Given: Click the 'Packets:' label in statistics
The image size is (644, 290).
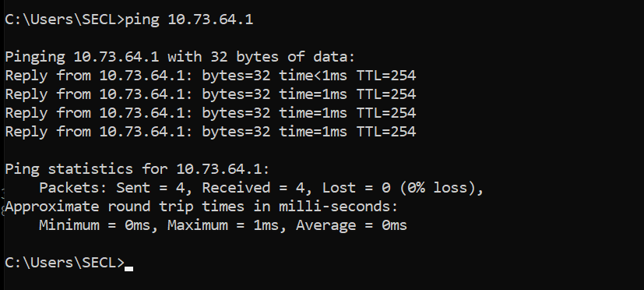Looking at the screenshot, I should coord(73,188).
